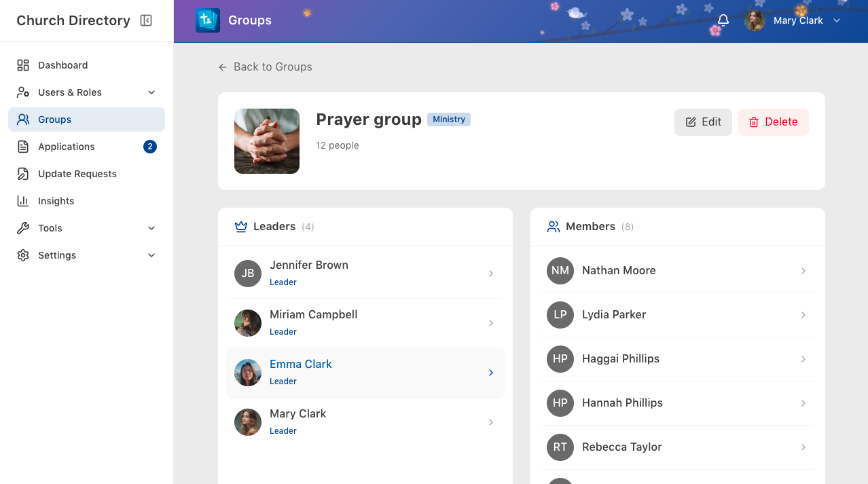The width and height of the screenshot is (868, 484).
Task: Click the Leaders crown icon
Action: tap(240, 227)
